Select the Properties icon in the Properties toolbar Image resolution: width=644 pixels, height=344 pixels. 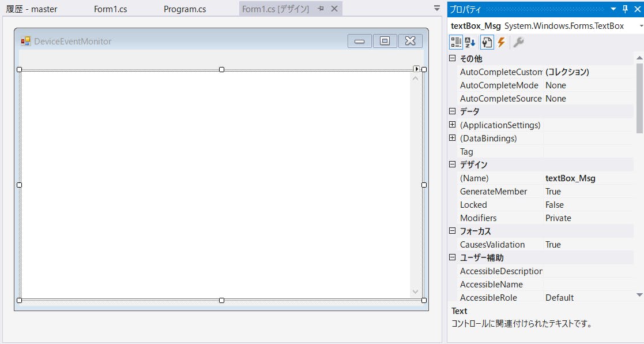486,42
